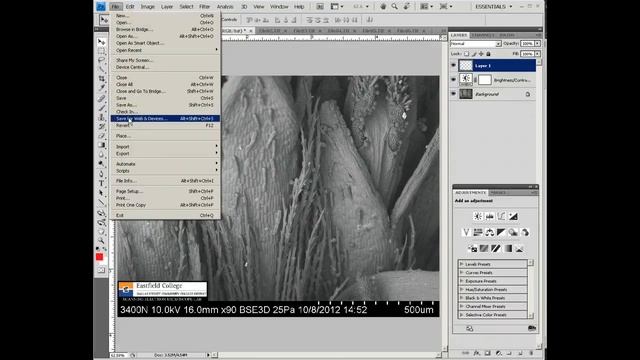
Task: Toggle lock all padlock
Action: point(488,53)
